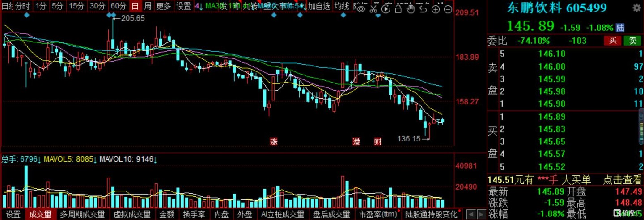Viewport: 644px width, 220px height.
Task: Select 市盈率(ttm) indicator tab
Action: click(377, 215)
